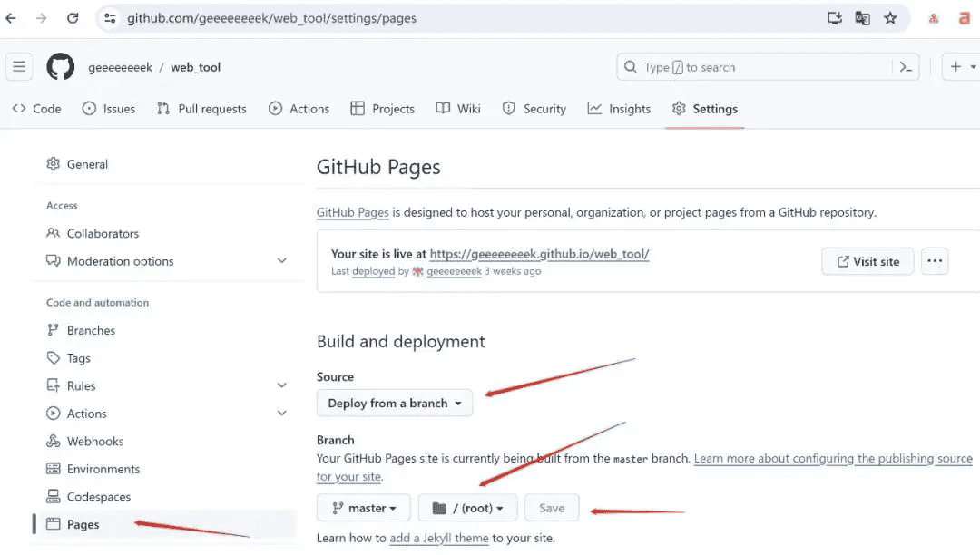Click the browser reload icon

pyautogui.click(x=73, y=18)
